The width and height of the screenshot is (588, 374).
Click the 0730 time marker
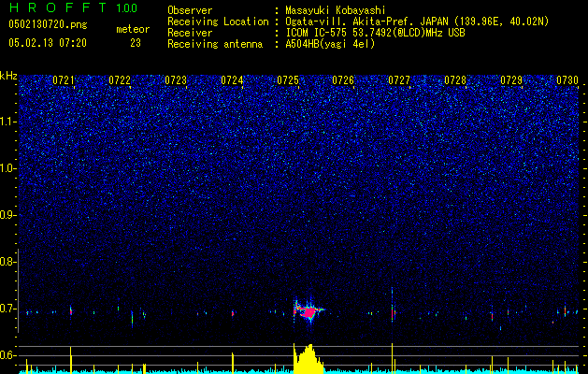[567, 80]
